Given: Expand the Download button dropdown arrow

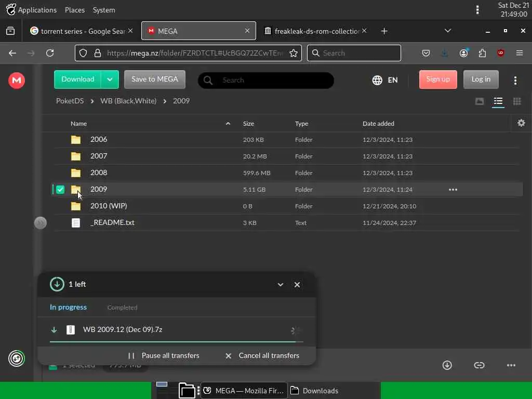Looking at the screenshot, I should click(x=110, y=79).
